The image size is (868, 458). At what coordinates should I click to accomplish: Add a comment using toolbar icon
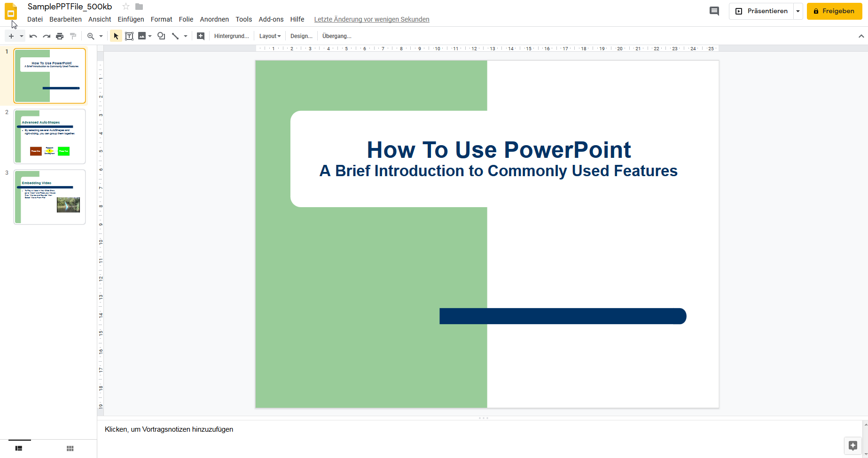(x=201, y=36)
